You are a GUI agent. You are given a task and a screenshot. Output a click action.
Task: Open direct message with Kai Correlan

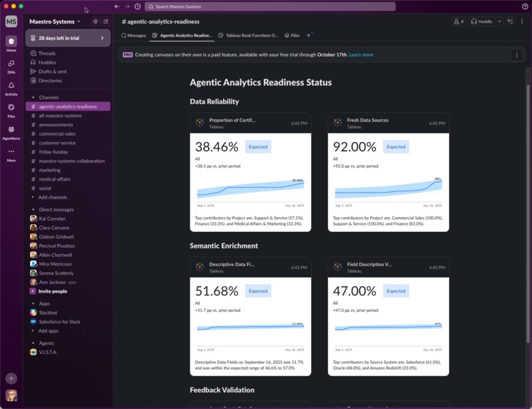pos(68,218)
